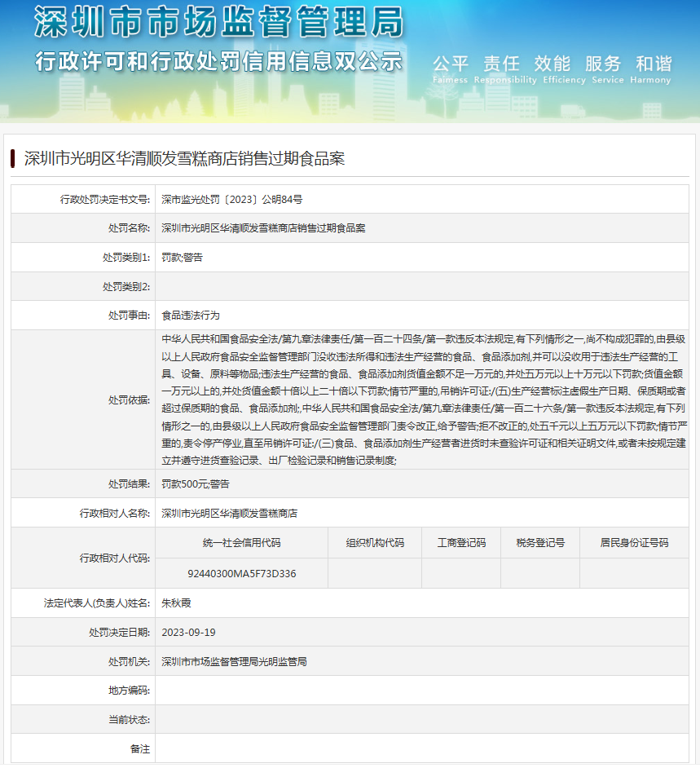Select the 罚款;警告 penalty type value

coord(182,258)
